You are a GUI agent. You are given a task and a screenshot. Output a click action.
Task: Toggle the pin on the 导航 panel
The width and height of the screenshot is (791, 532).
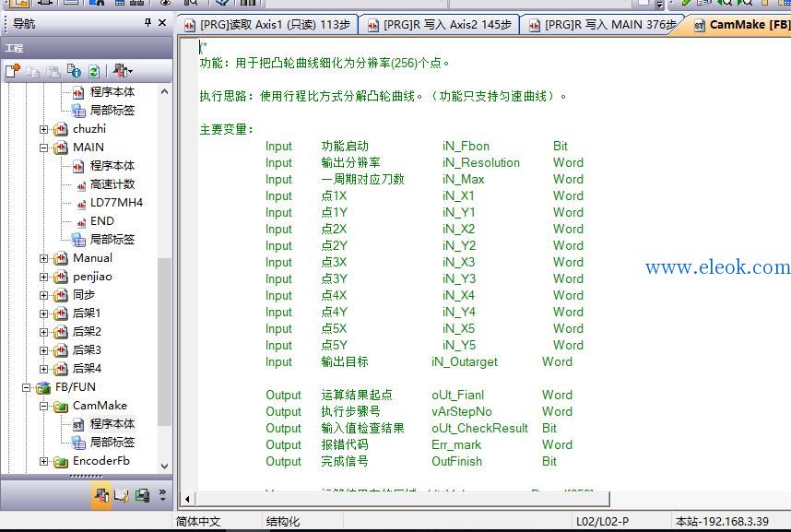tap(148, 23)
